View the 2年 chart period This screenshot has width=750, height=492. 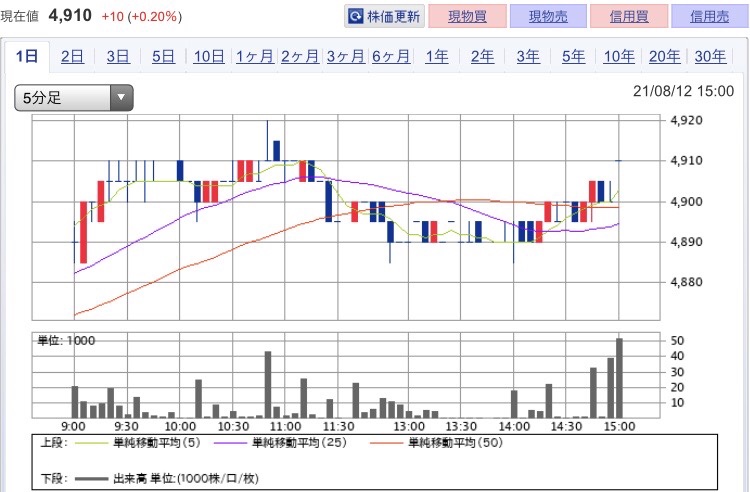(482, 56)
